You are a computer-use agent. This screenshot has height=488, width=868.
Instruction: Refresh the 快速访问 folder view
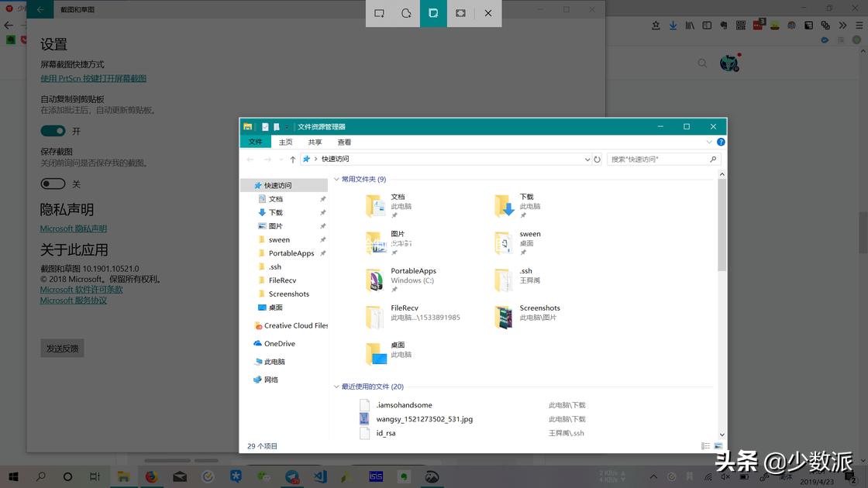pyautogui.click(x=597, y=159)
